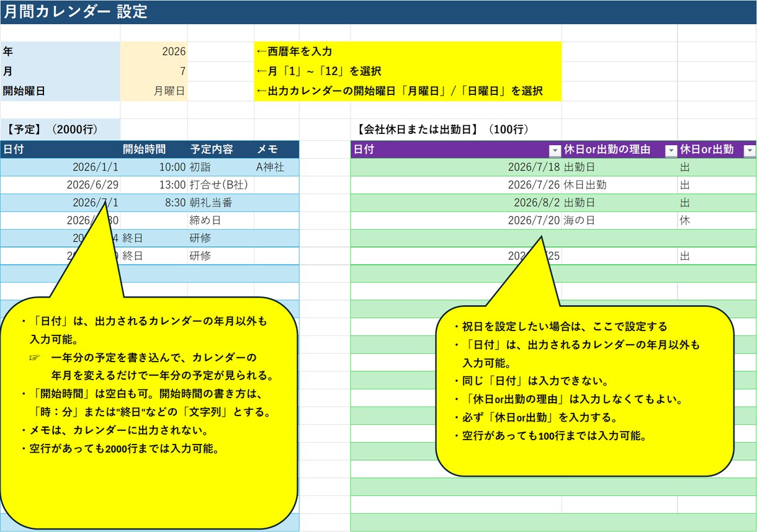This screenshot has width=757, height=532.
Task: Open the 休日or出勤の理由 filter dropdown
Action: click(671, 150)
